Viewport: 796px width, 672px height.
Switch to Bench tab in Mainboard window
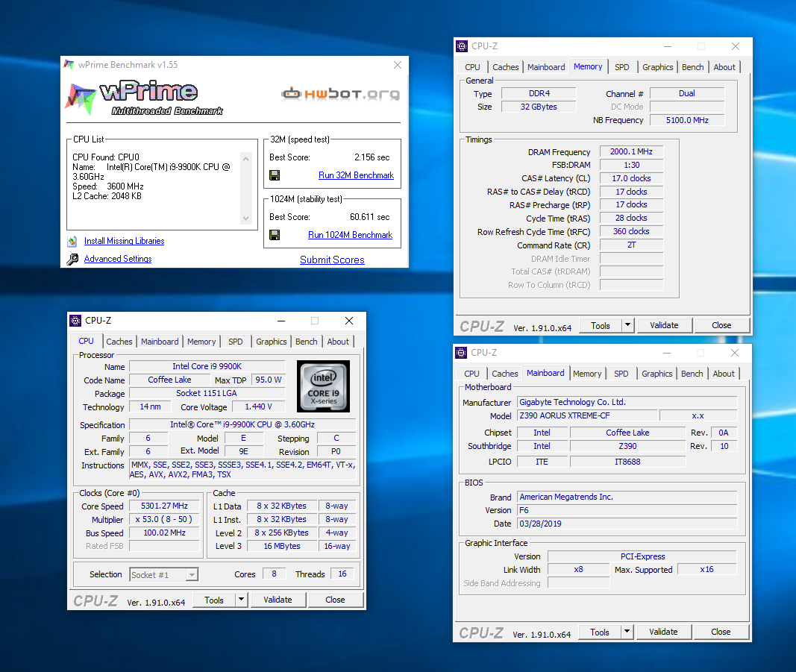[x=692, y=374]
